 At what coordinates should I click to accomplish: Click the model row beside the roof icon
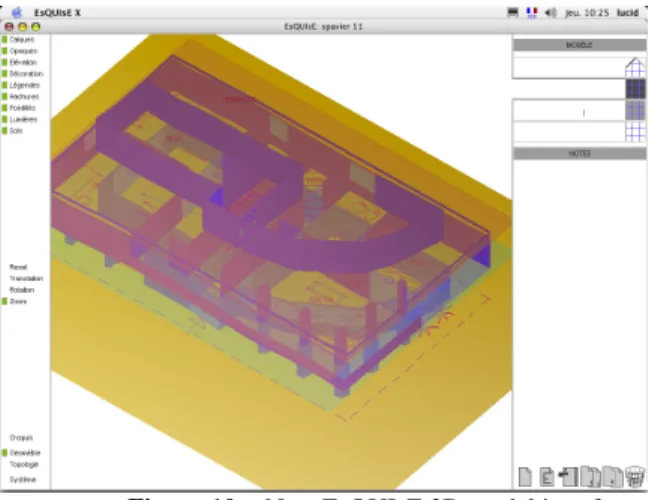(x=569, y=68)
